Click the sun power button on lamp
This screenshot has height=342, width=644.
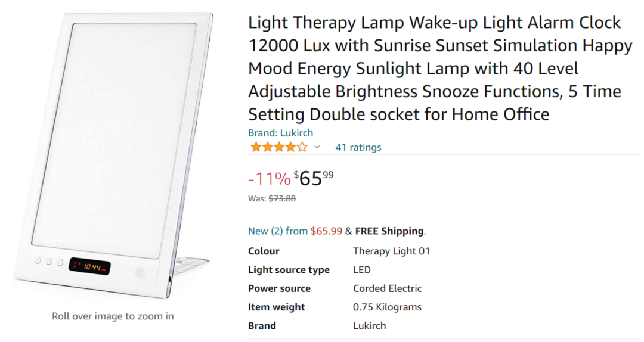point(140,272)
